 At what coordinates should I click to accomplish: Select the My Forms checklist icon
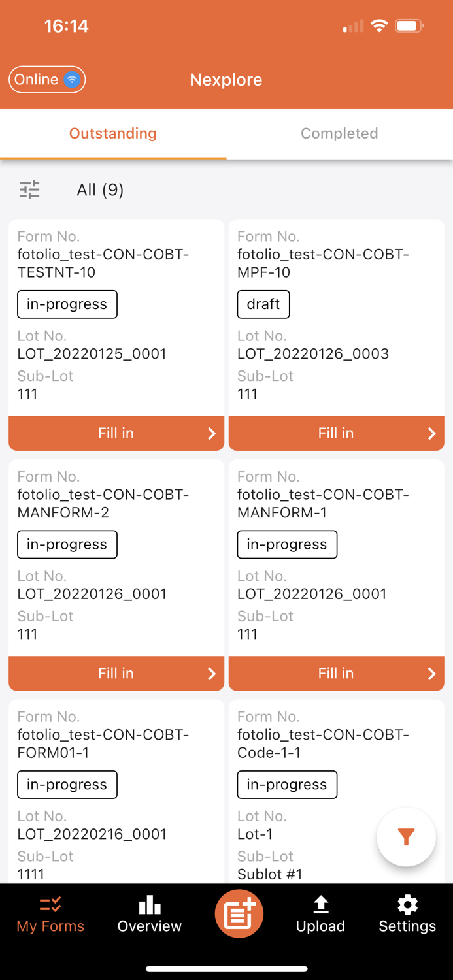coord(50,905)
